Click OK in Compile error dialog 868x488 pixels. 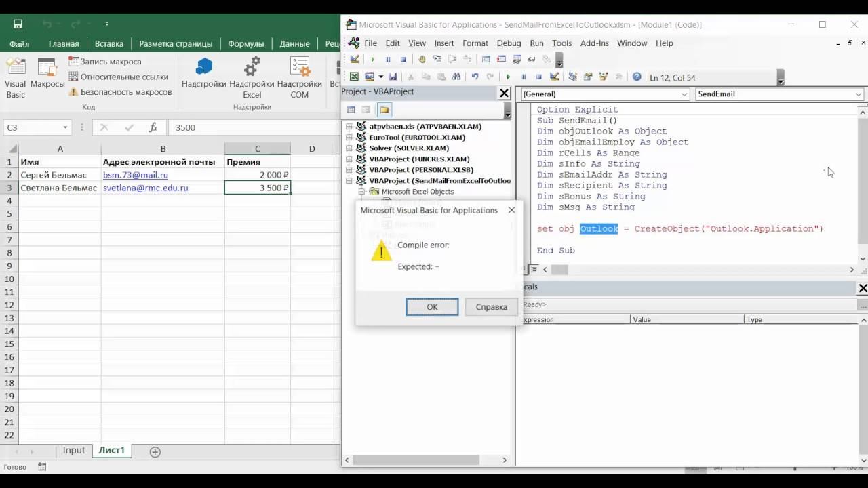(432, 307)
